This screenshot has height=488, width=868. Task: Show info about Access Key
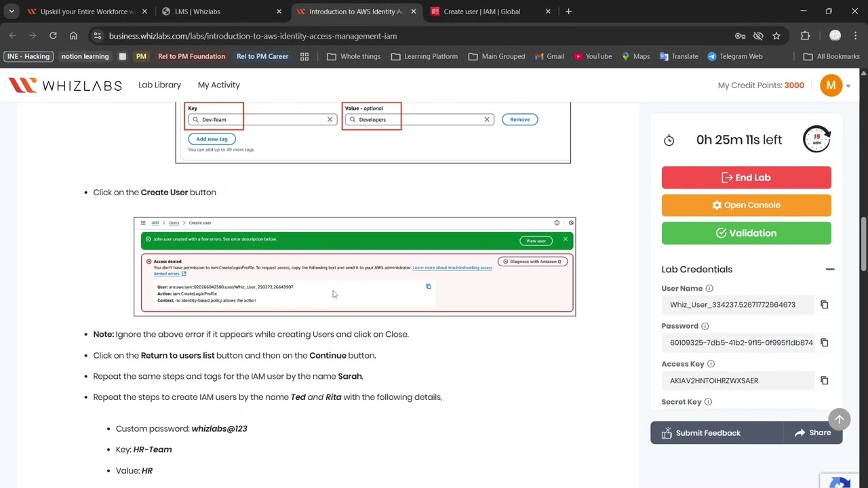tap(711, 364)
